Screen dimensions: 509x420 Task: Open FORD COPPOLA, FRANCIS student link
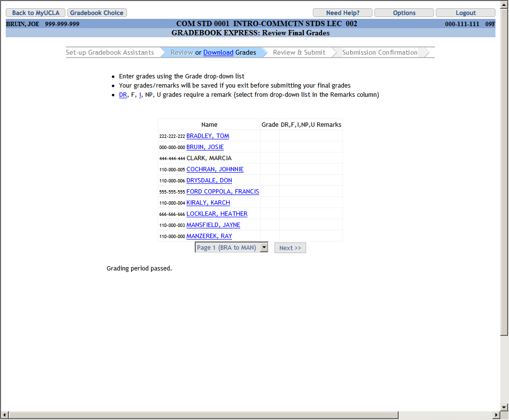tap(222, 192)
